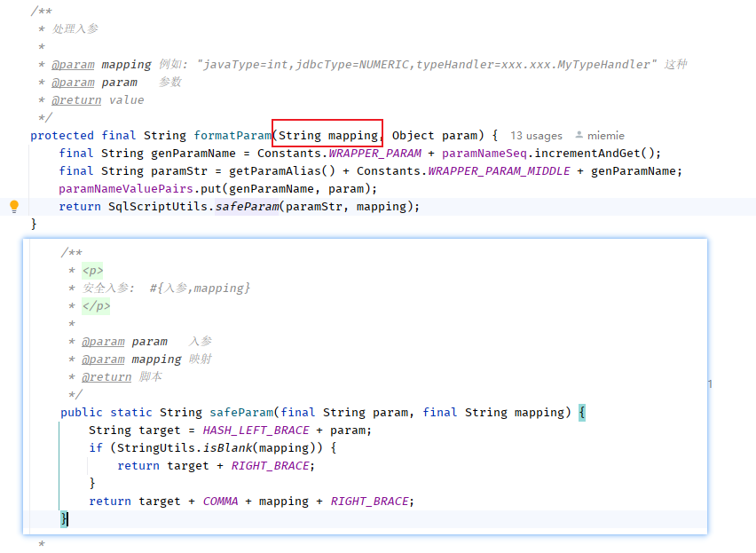Click genParamName variable declaration
This screenshot has width=756, height=553.
pyautogui.click(x=193, y=154)
